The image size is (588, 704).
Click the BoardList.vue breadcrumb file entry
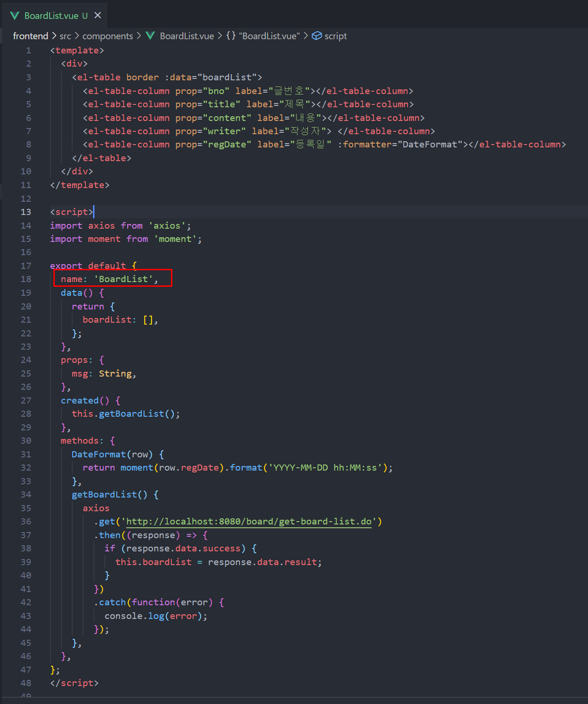point(187,36)
